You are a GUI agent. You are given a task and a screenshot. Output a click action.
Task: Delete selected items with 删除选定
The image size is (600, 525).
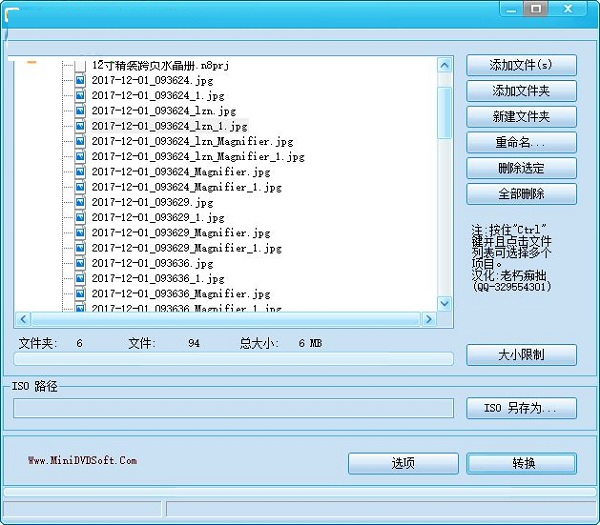521,168
